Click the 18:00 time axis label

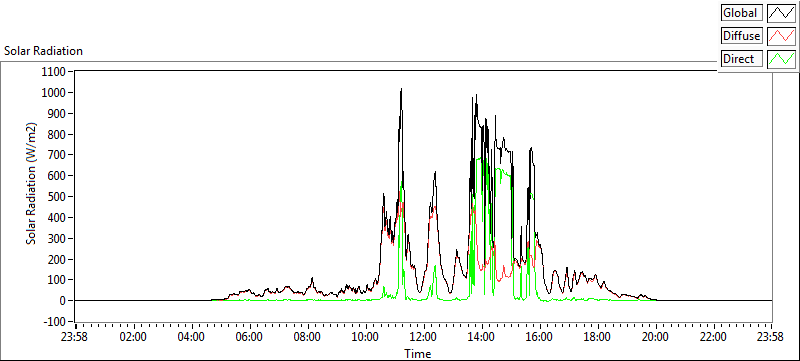click(x=597, y=337)
